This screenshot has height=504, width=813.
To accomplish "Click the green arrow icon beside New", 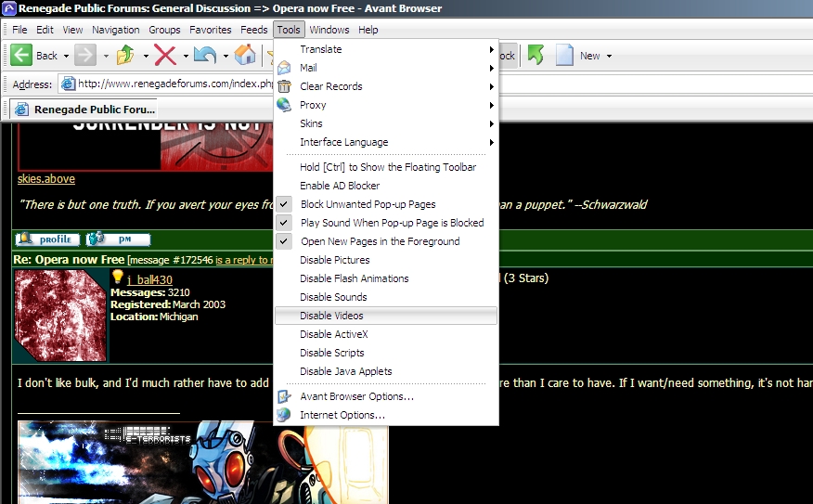I will click(x=536, y=56).
